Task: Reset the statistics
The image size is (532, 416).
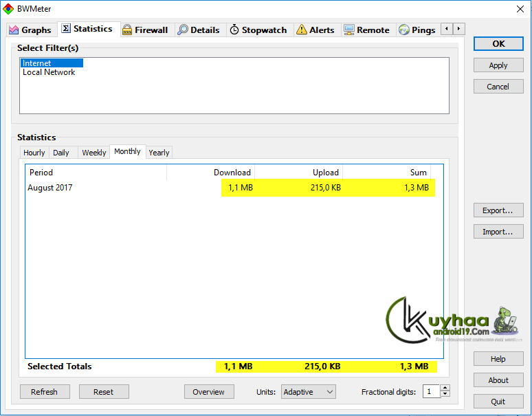Action: click(x=104, y=392)
